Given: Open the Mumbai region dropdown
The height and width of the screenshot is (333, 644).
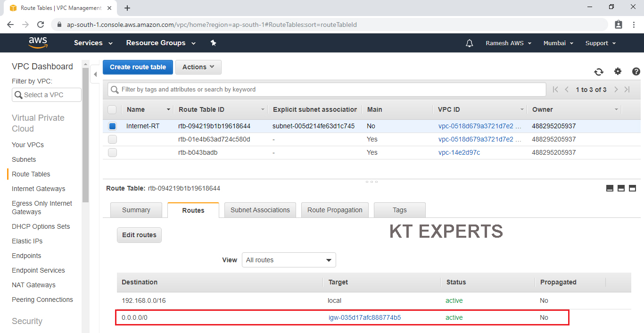Looking at the screenshot, I should pos(558,43).
